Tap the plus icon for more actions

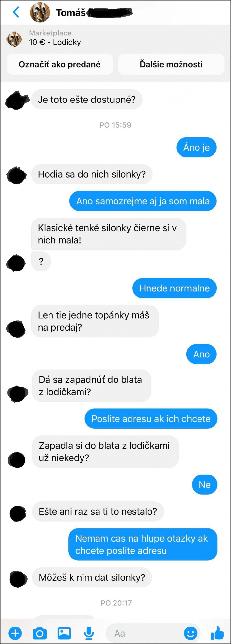(15, 633)
